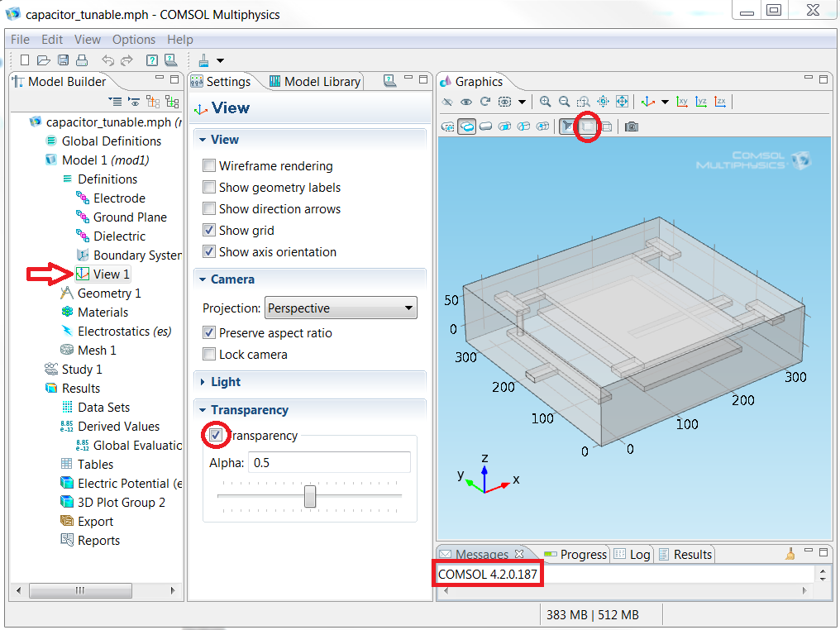Expand the Light section
The width and height of the screenshot is (840, 630).
pyautogui.click(x=225, y=382)
